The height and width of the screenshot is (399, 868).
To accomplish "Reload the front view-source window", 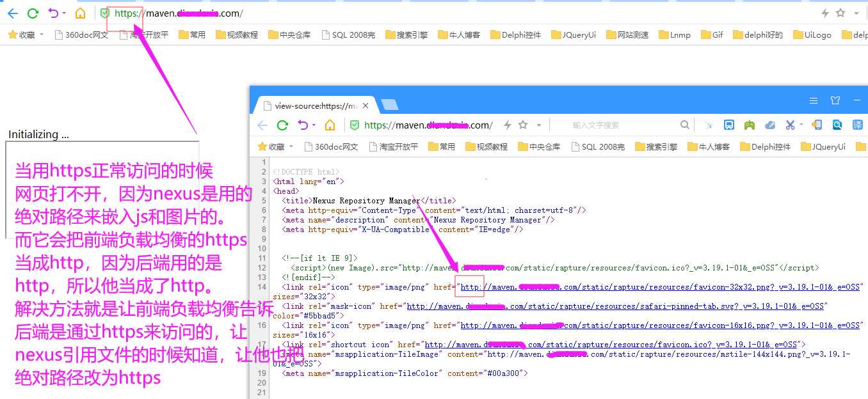I will click(282, 125).
